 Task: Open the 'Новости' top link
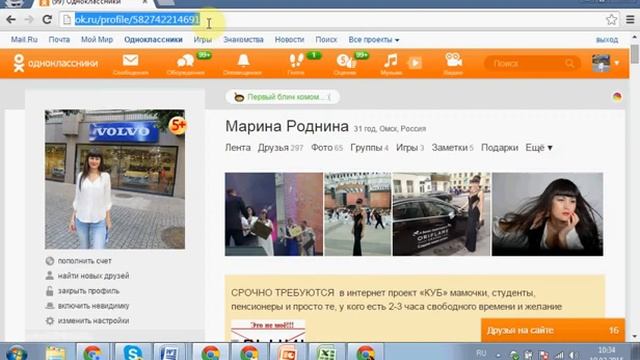click(x=289, y=40)
